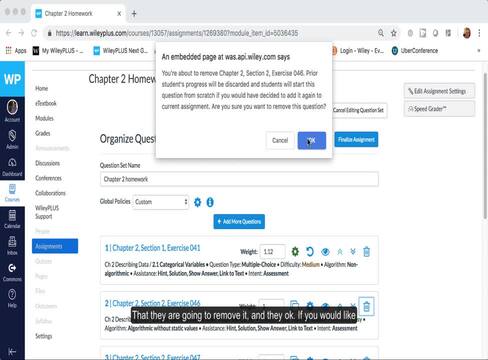Select Assignments in the course menu
Image resolution: width=488 pixels, height=360 pixels.
pos(55,246)
